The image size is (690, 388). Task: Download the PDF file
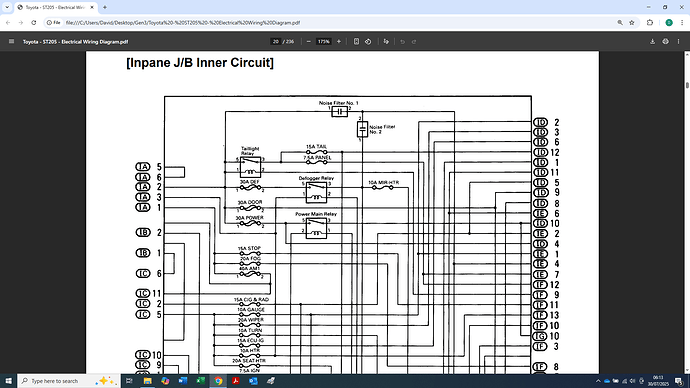(653, 41)
